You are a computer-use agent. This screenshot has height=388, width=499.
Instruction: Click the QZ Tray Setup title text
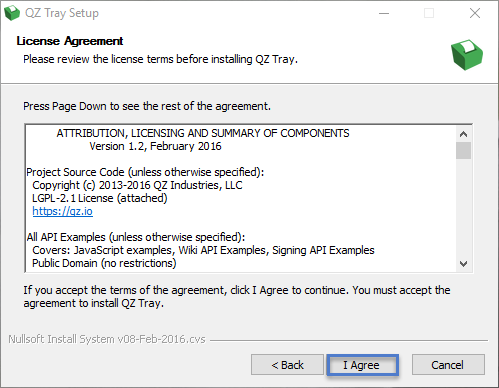pos(62,13)
